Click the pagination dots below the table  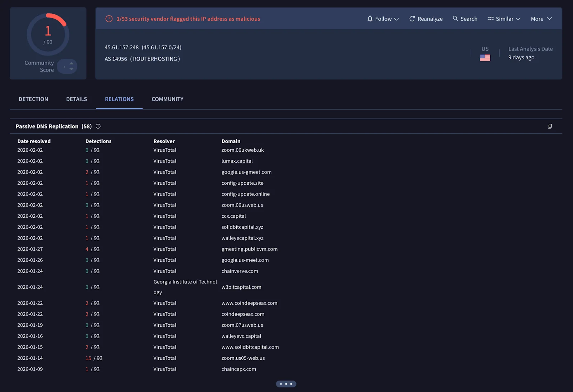click(x=286, y=383)
